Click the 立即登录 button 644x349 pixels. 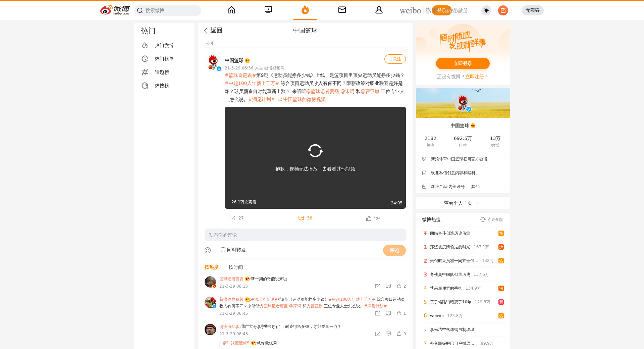click(463, 63)
